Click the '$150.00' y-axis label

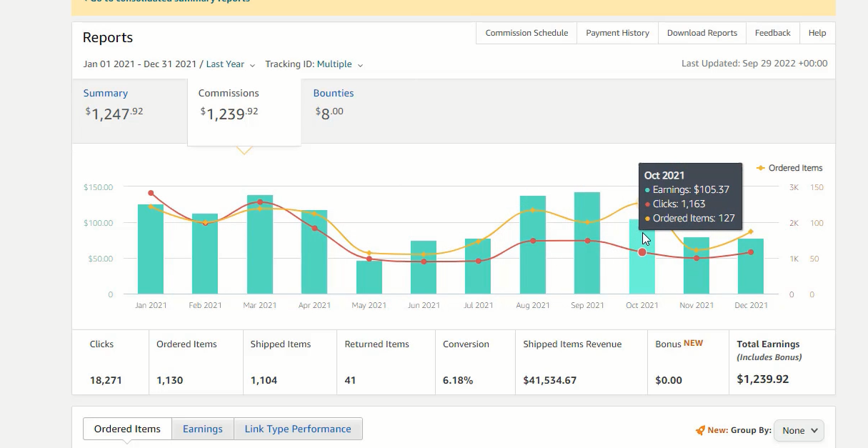point(98,187)
